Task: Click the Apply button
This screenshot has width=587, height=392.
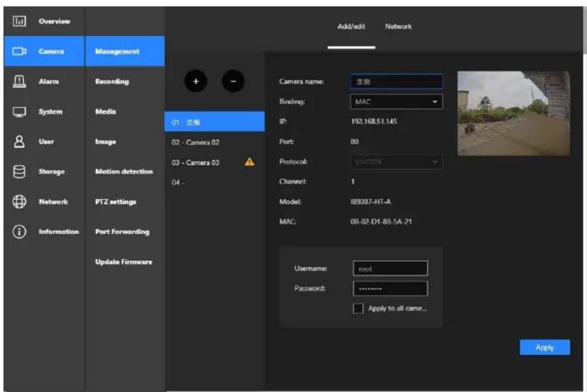Action: [x=545, y=348]
